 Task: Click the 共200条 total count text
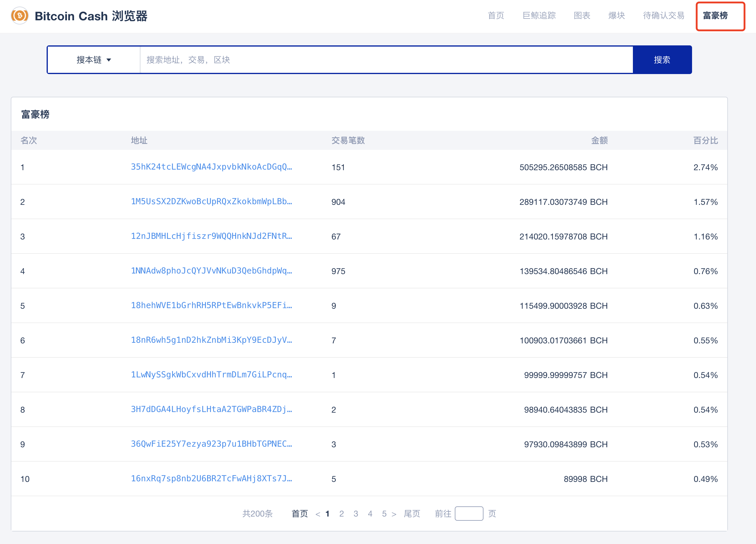257,514
